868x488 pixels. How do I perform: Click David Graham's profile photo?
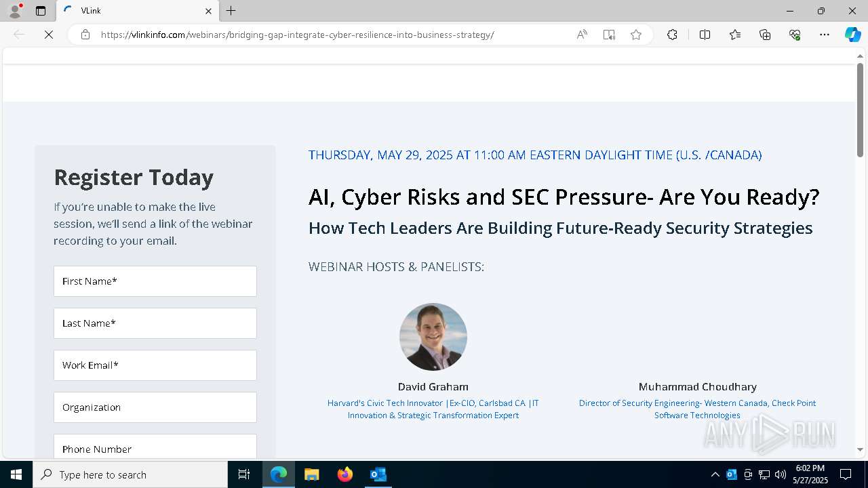(x=433, y=337)
